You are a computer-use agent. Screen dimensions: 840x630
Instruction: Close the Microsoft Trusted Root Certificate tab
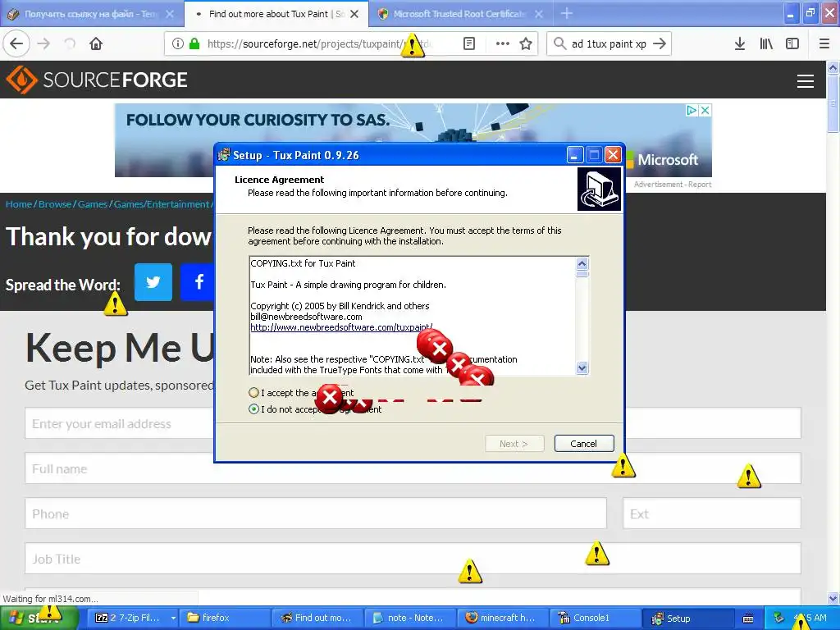539,14
